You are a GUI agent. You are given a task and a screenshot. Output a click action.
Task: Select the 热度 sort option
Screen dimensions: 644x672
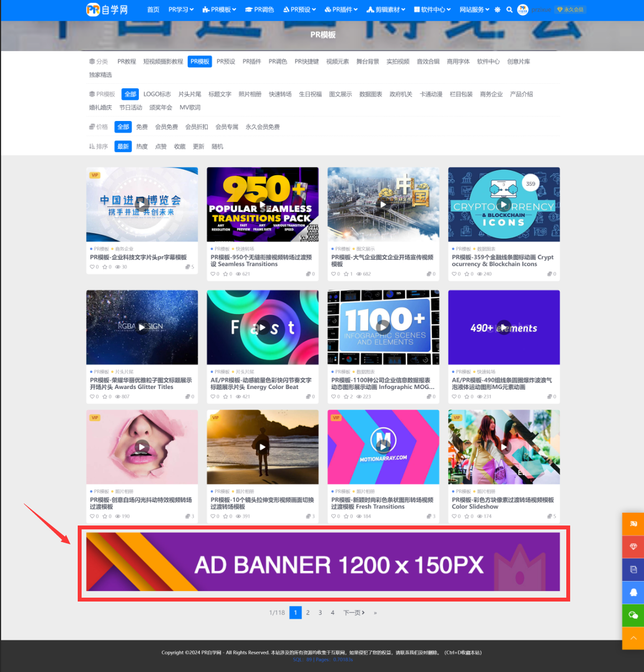coord(142,146)
